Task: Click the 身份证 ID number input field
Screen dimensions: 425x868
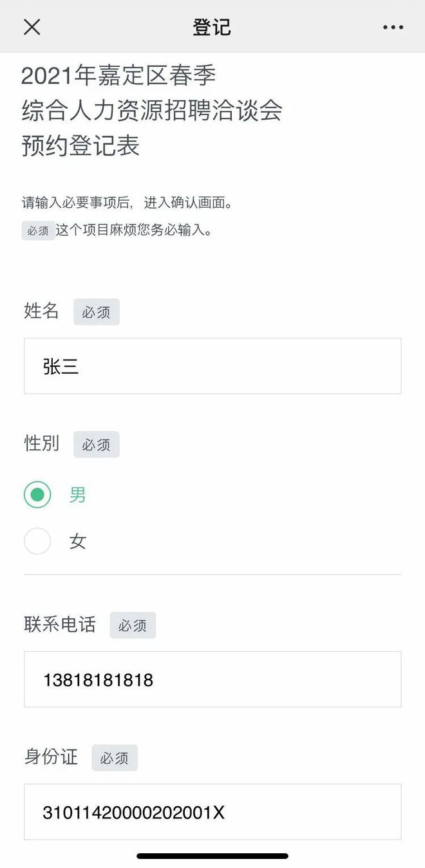Action: (x=212, y=812)
